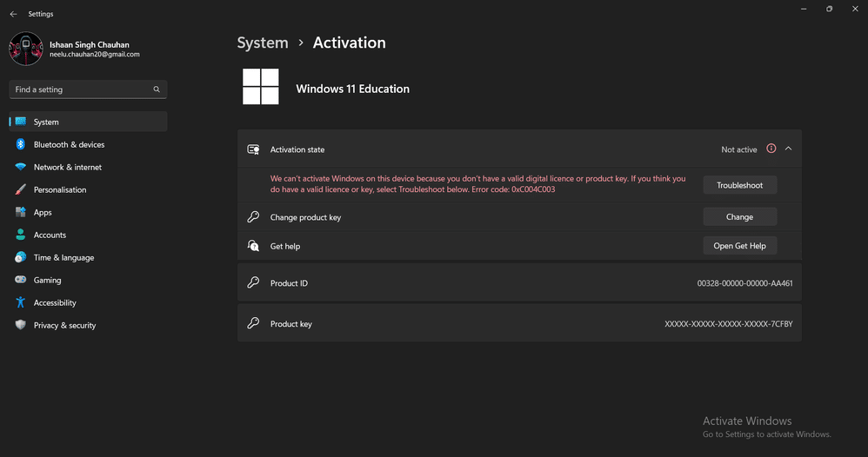Go back using the Settings back arrow
This screenshot has width=868, height=457.
(13, 14)
